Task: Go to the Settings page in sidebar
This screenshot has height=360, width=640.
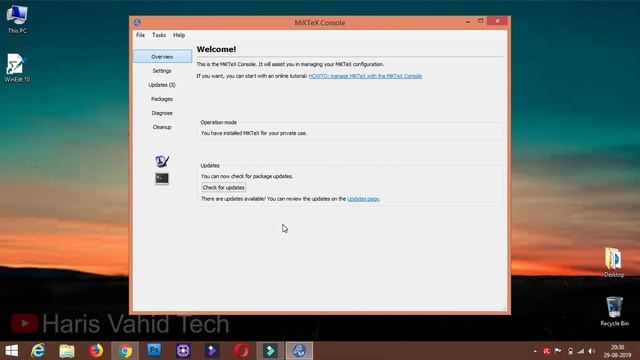Action: coord(162,71)
